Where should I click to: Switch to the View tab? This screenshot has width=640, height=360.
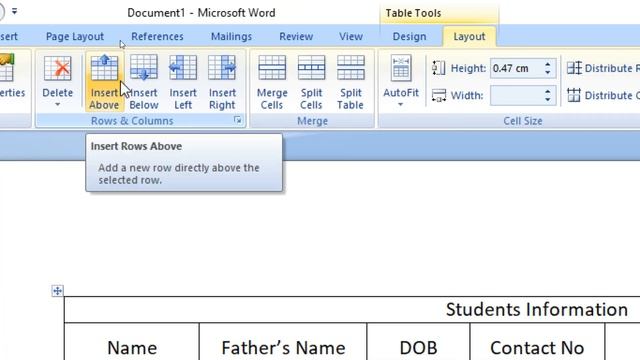tap(351, 36)
